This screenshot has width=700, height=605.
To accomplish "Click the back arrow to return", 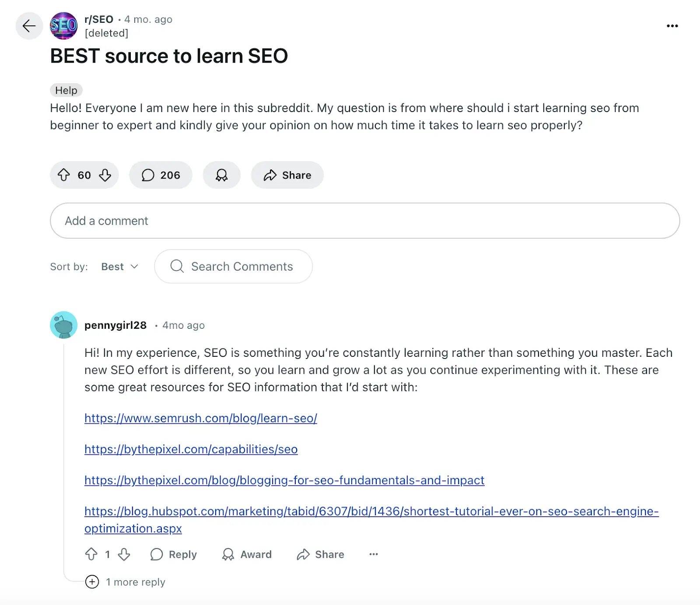I will tap(29, 26).
